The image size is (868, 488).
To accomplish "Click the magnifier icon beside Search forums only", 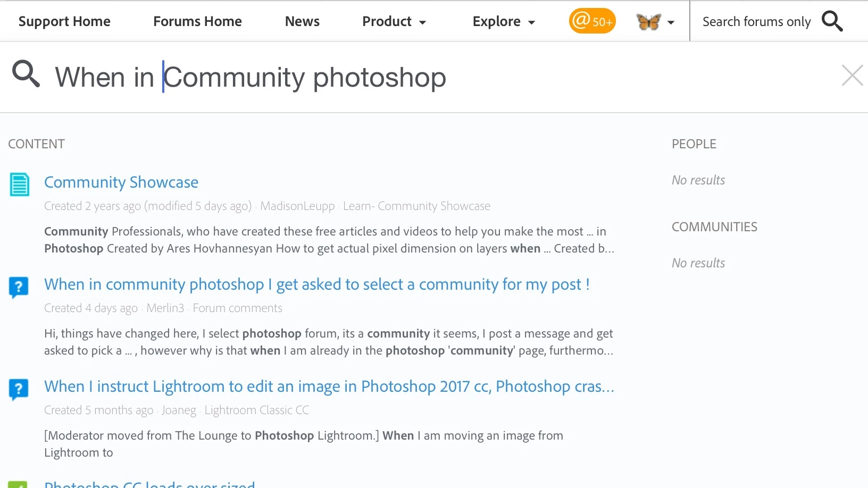I will pos(832,21).
